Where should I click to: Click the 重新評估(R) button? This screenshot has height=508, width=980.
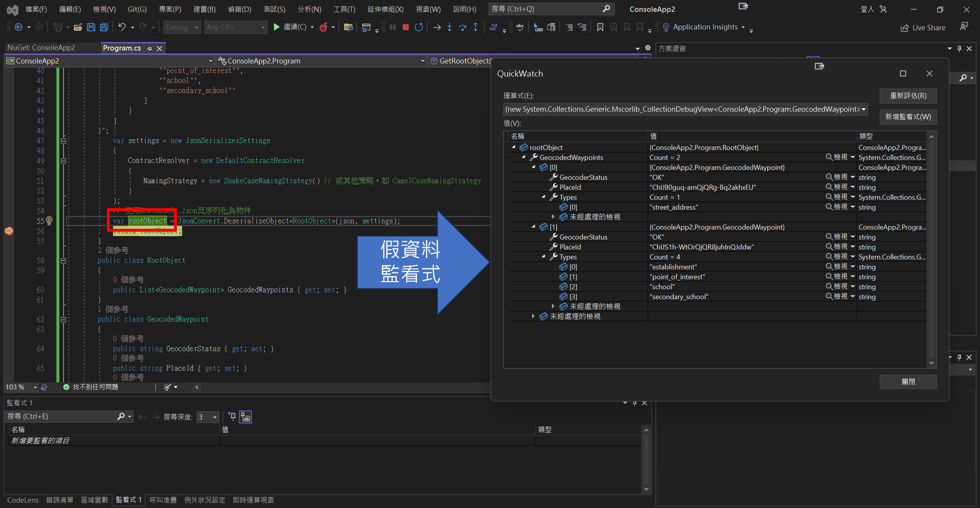908,96
